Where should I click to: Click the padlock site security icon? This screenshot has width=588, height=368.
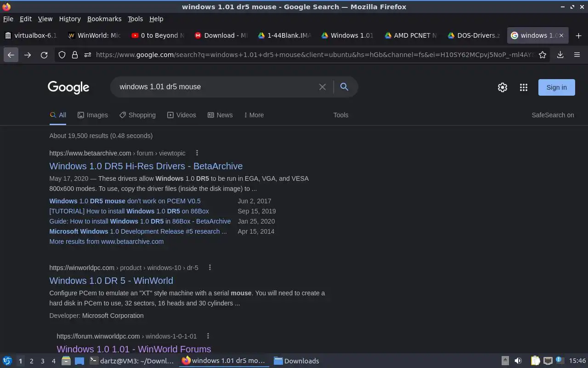point(75,55)
